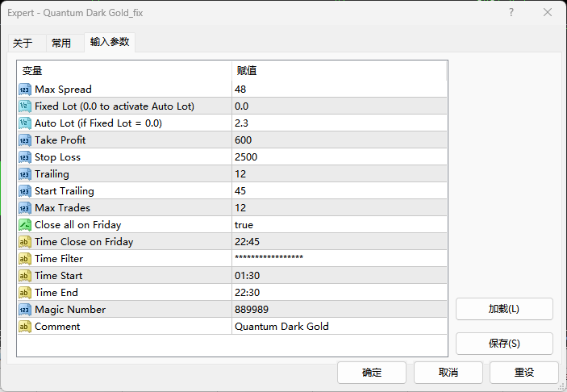567x392 pixels.
Task: Click the boolean icon beside Close all on Friday
Action: [24, 225]
